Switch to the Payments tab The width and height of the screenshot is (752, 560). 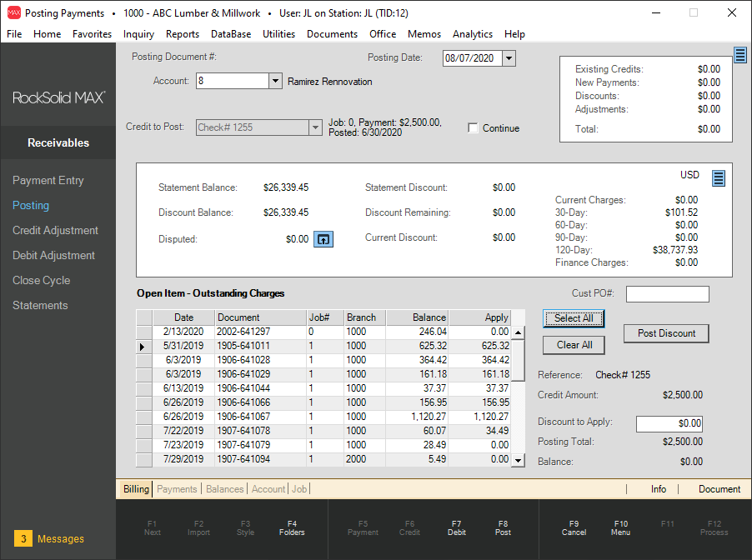[x=177, y=489]
